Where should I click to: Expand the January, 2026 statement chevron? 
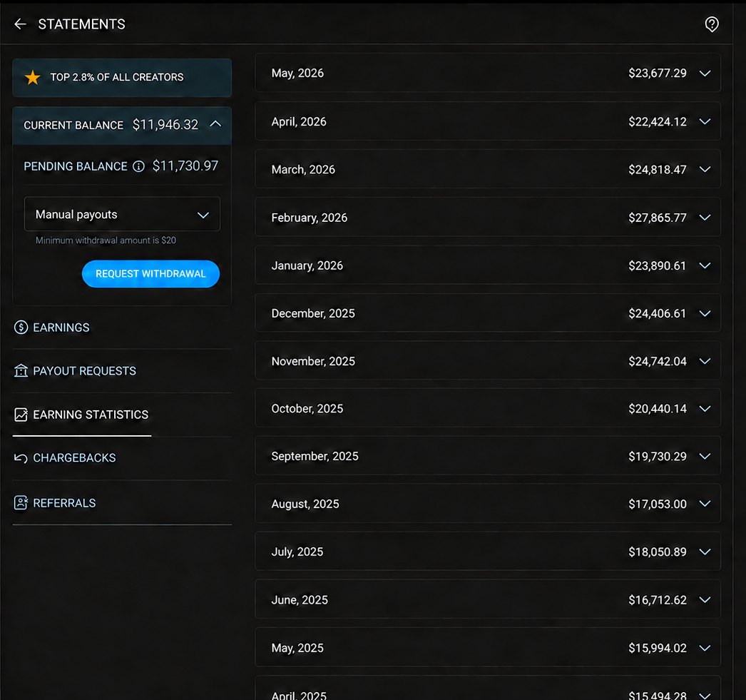point(705,265)
